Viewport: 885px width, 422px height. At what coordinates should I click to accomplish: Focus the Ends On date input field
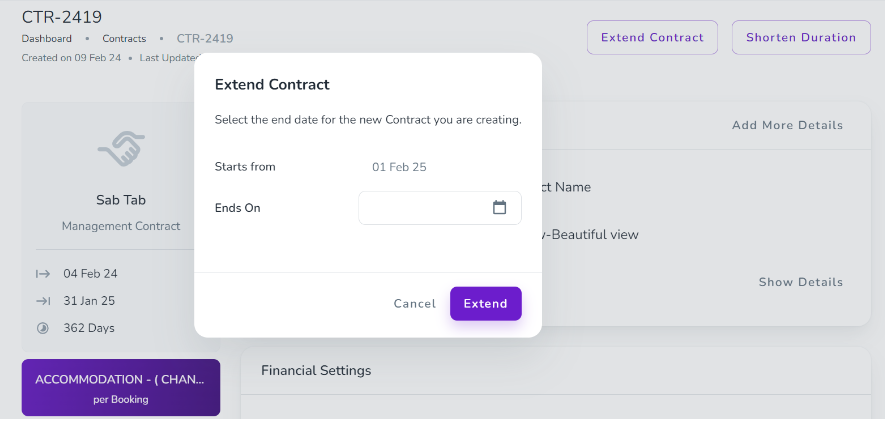tap(425, 207)
